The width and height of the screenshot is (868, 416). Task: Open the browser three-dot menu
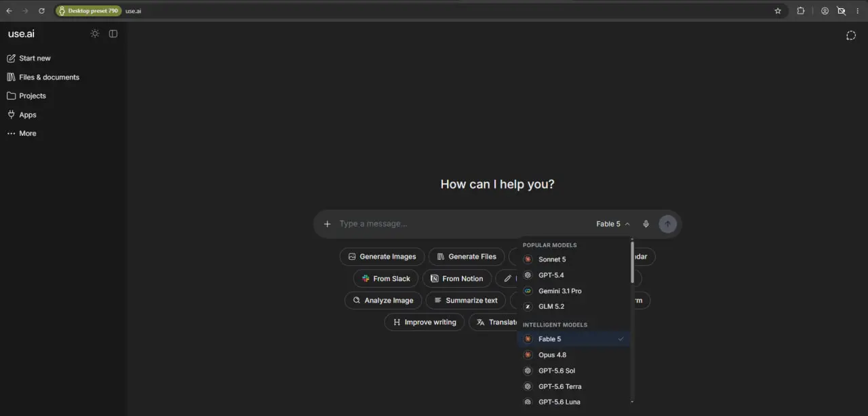tap(858, 11)
